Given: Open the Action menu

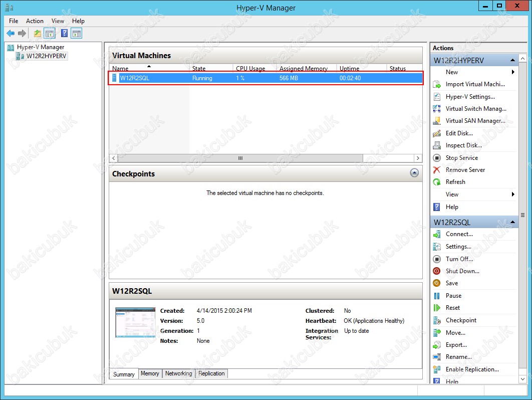Looking at the screenshot, I should [35, 21].
